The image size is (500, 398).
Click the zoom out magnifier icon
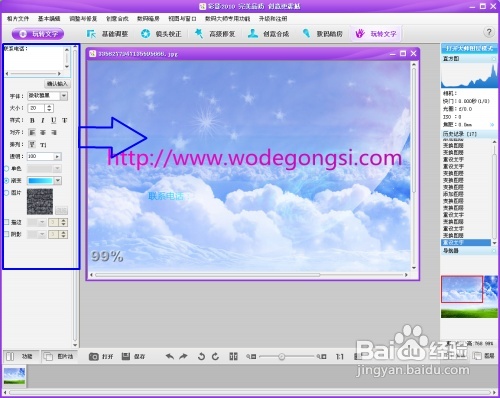tap(251, 357)
